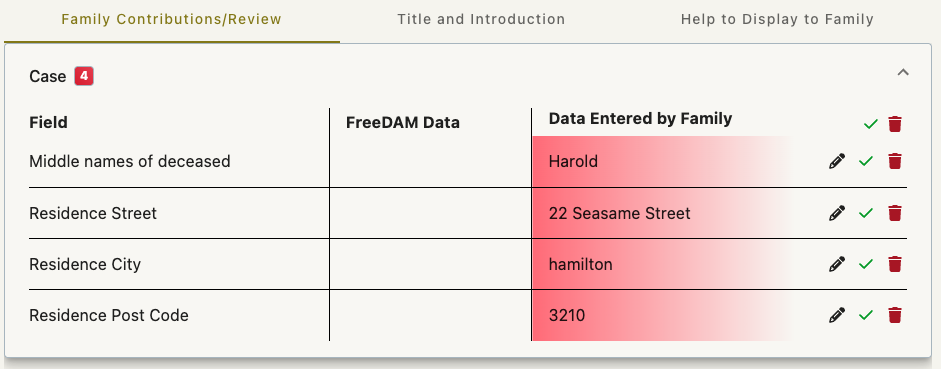Remove the Residence City entry
The image size is (941, 369).
click(x=895, y=264)
